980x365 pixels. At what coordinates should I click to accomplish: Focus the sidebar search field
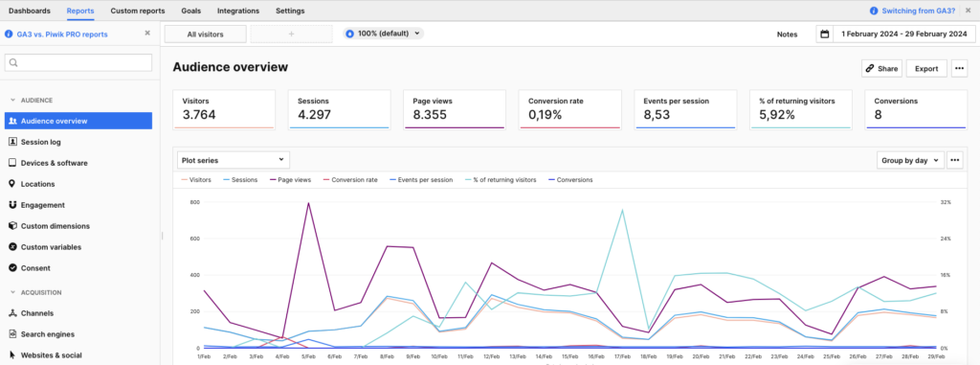click(x=78, y=62)
